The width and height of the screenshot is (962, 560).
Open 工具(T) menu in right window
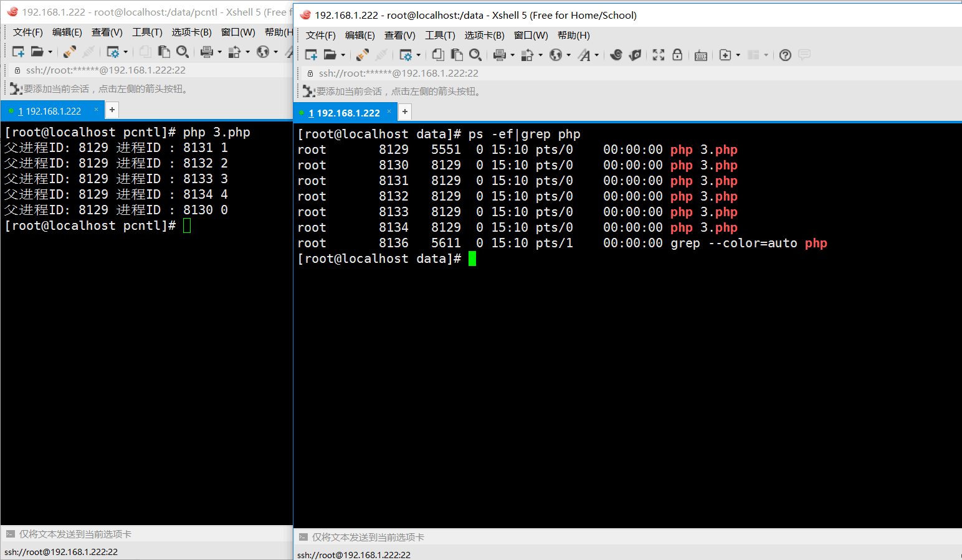(440, 36)
